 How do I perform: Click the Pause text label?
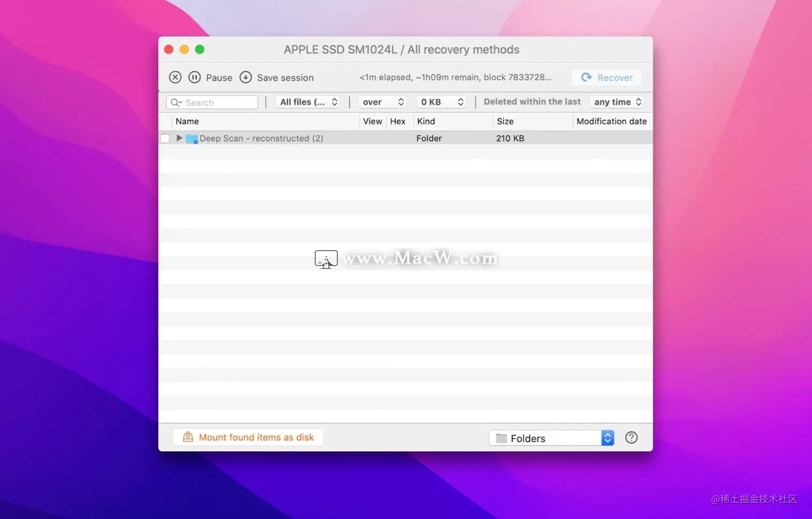(x=219, y=78)
